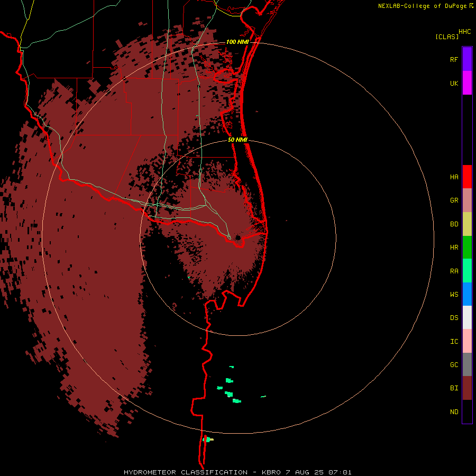Image resolution: width=476 pixels, height=476 pixels.
Task: Click the KBRO radar site black dot
Action: coord(238,237)
